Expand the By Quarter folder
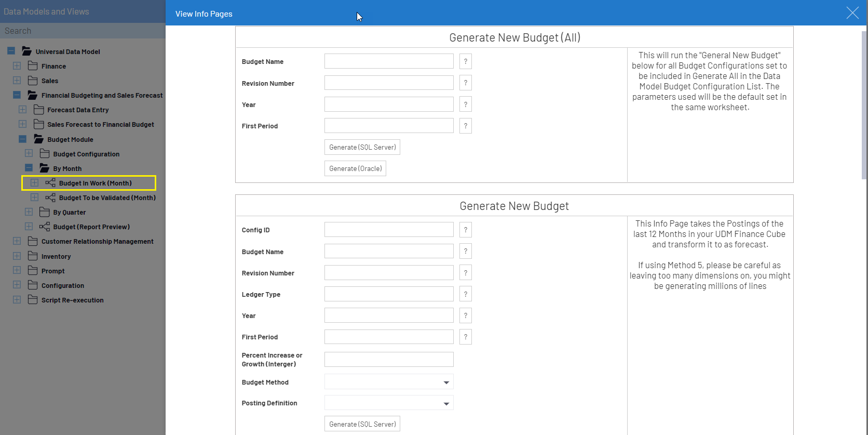The width and height of the screenshot is (868, 435). coord(29,212)
